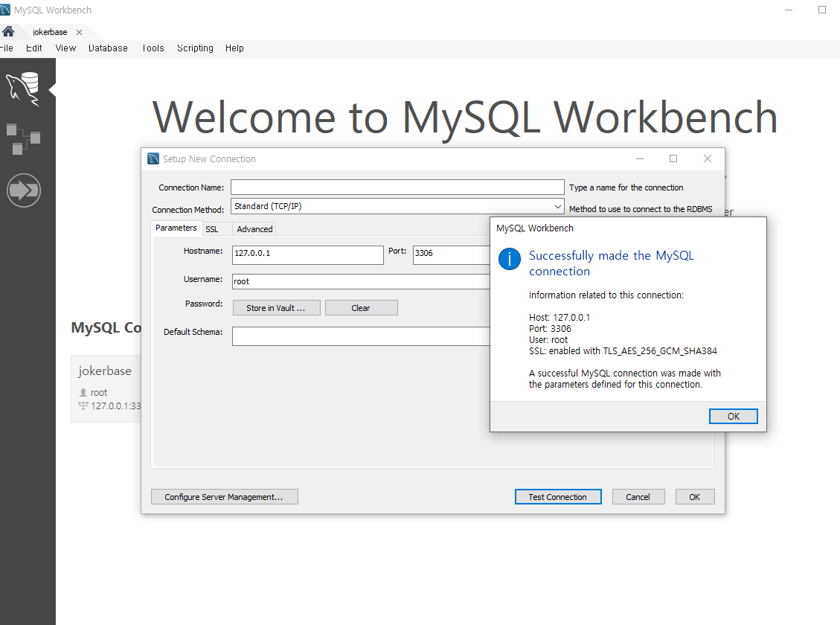Open the Tools menu
The height and width of the screenshot is (625, 840).
click(x=153, y=48)
